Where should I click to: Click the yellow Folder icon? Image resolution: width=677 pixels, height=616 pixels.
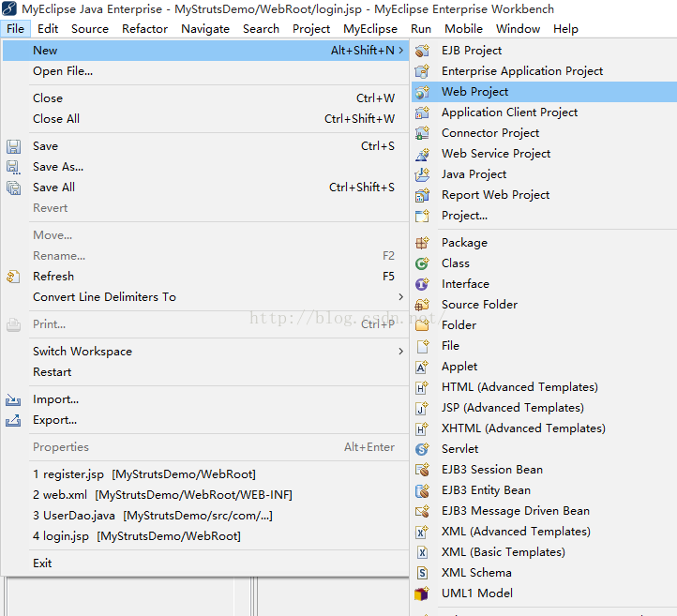point(422,325)
